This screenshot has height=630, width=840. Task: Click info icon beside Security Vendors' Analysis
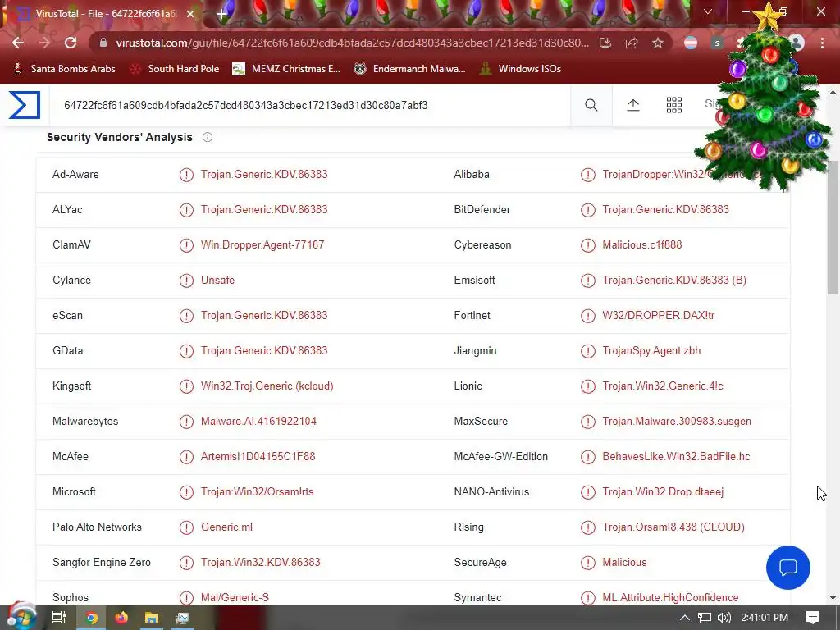(208, 137)
